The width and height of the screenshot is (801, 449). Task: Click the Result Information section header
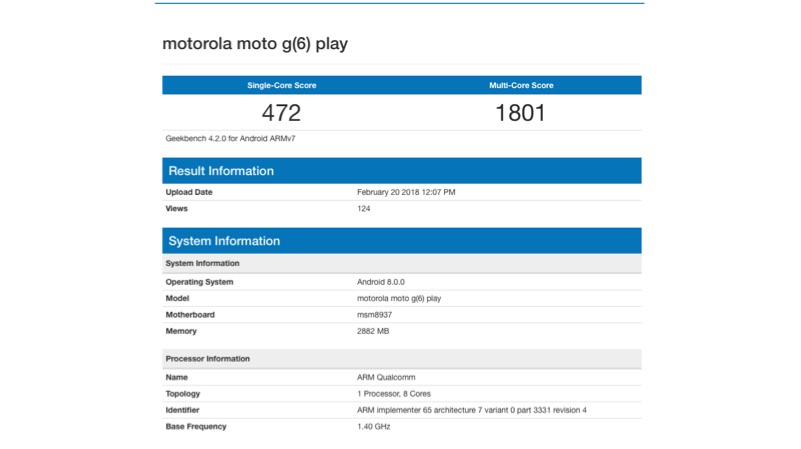221,171
